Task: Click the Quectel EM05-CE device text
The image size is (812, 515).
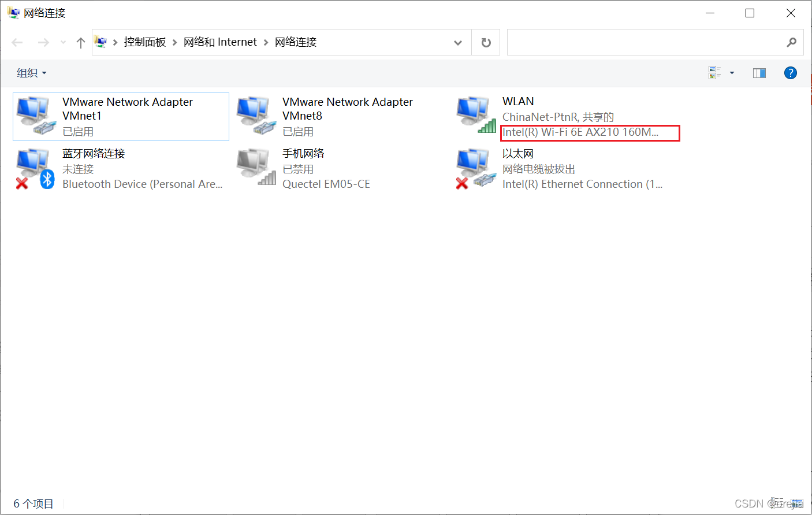Action: click(326, 184)
